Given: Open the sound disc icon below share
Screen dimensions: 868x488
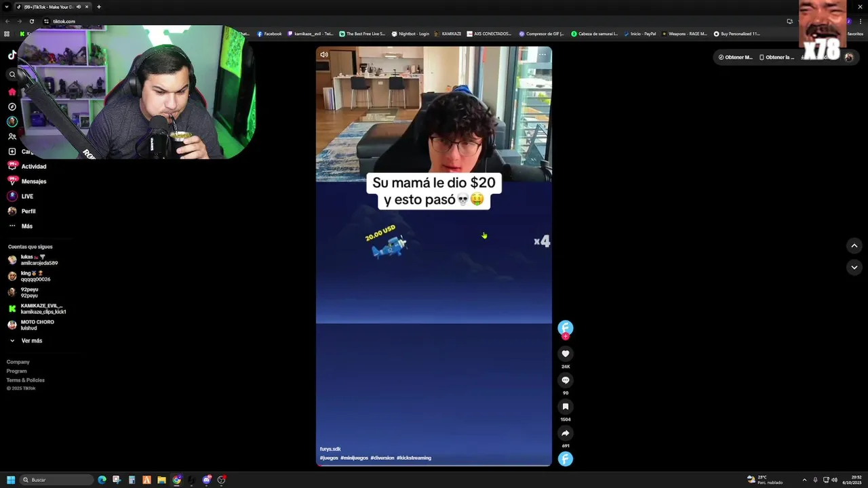Looking at the screenshot, I should (566, 459).
